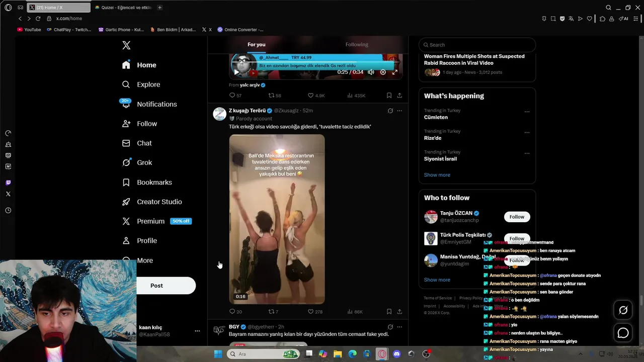Open the Terms of Service link
This screenshot has height=362, width=644.
(x=438, y=298)
